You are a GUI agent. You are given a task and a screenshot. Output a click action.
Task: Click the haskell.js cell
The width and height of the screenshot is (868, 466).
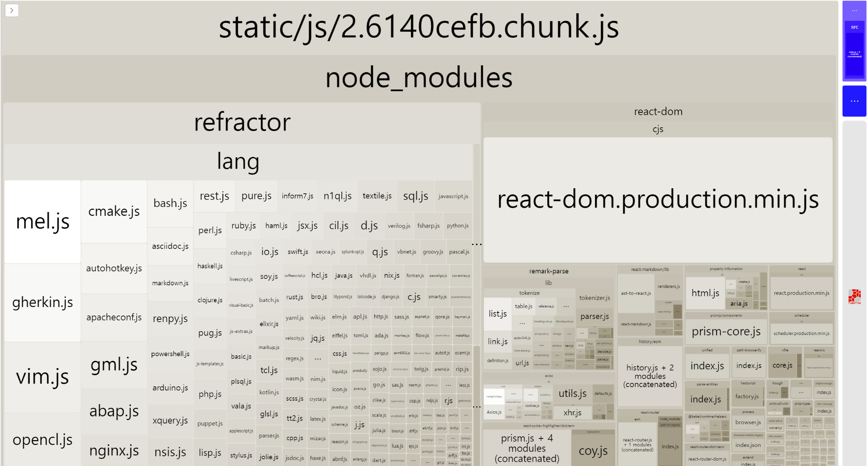[210, 266]
